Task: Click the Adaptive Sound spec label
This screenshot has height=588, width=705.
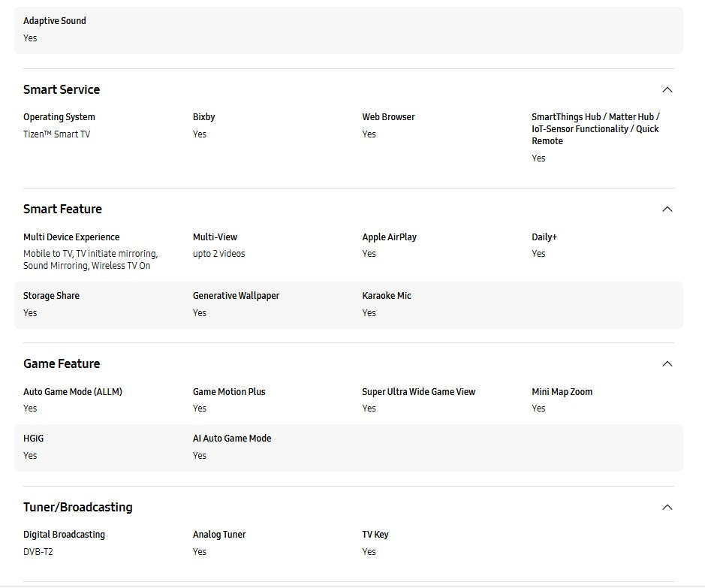Action: click(55, 21)
